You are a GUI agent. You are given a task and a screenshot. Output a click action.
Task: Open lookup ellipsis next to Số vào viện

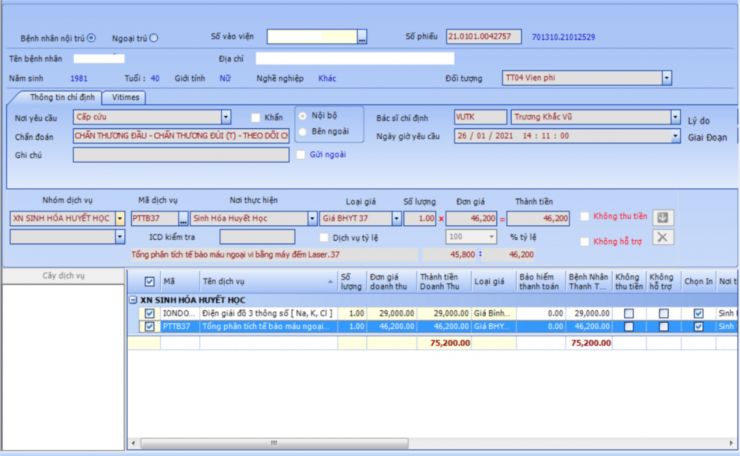[362, 37]
